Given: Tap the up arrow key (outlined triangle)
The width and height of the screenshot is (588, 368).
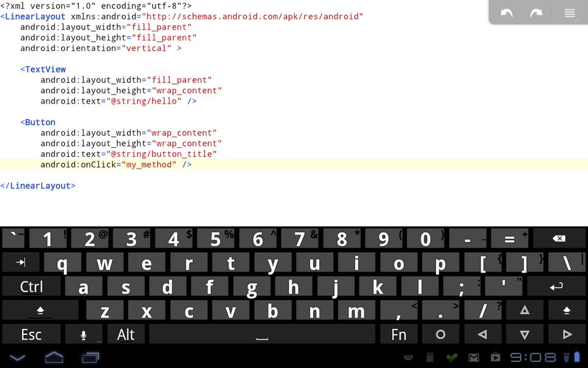Looking at the screenshot, I should click(x=525, y=310).
